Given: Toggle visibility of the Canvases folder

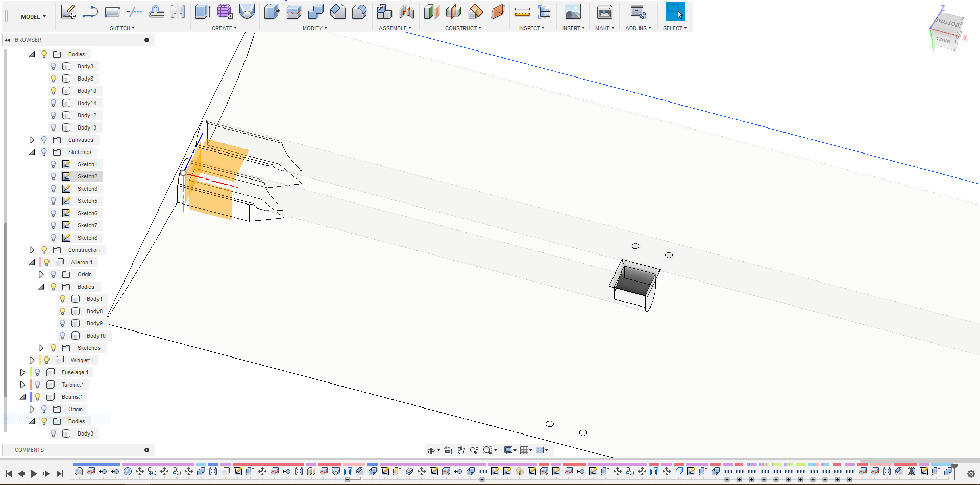Looking at the screenshot, I should pyautogui.click(x=44, y=140).
